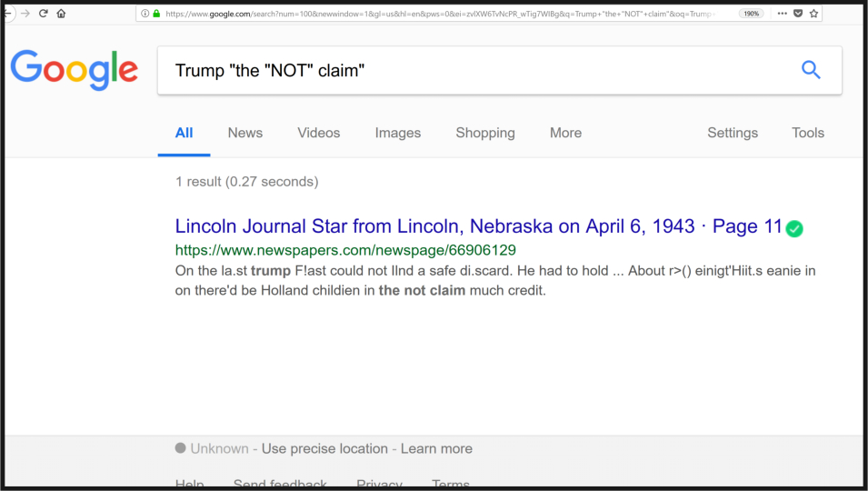Switch to the Images tab

398,133
